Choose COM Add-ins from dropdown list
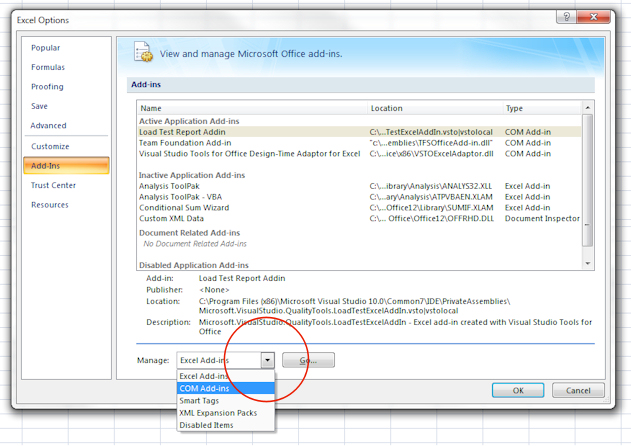631x446 pixels. tap(226, 388)
